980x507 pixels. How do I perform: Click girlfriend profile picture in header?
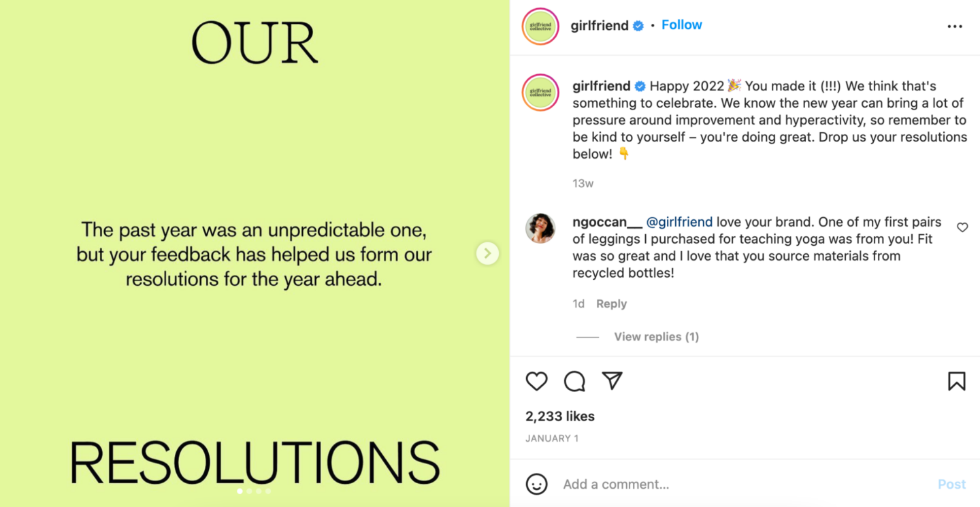click(540, 27)
